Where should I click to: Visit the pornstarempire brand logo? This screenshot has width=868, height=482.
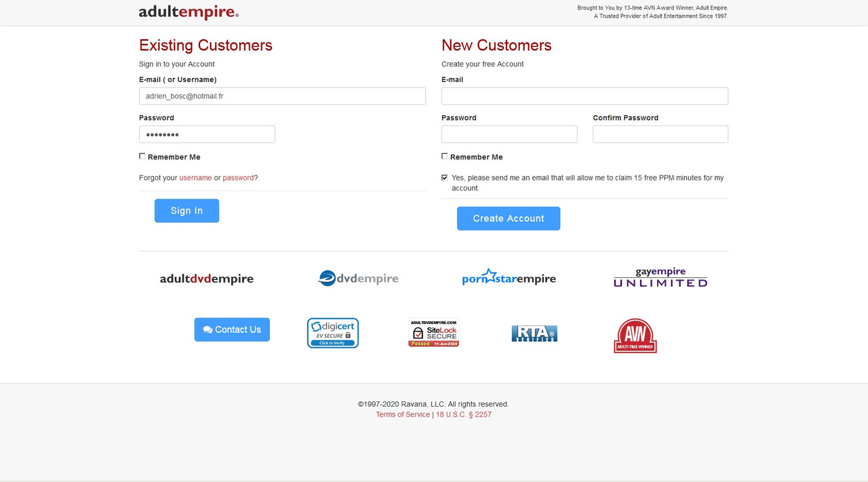509,277
